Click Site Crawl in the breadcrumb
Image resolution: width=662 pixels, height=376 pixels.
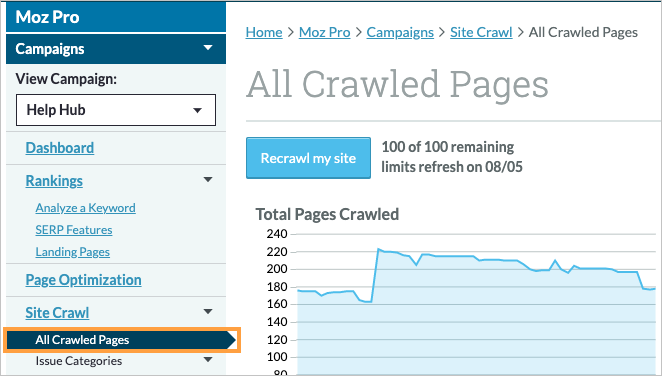(x=481, y=32)
